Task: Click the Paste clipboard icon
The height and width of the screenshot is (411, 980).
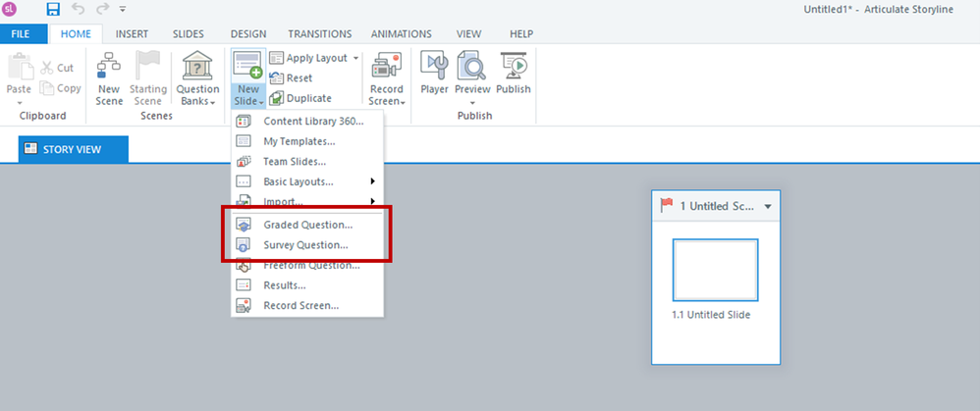Action: point(19,66)
